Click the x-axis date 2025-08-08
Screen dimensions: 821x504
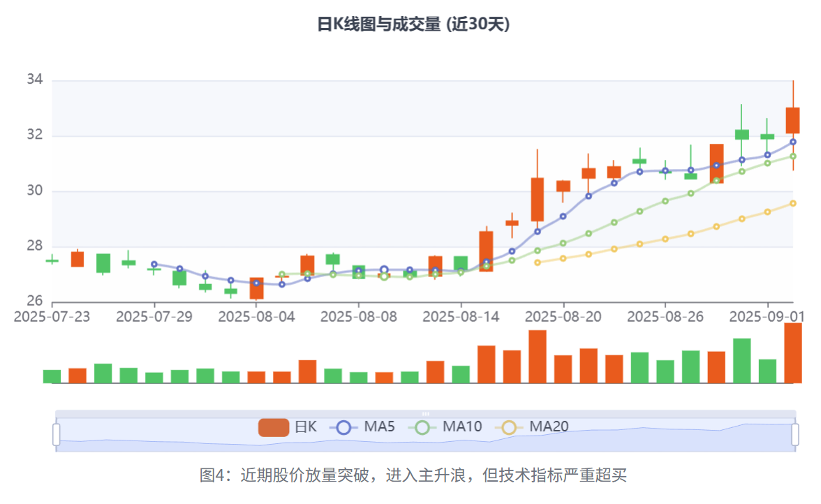pos(359,317)
